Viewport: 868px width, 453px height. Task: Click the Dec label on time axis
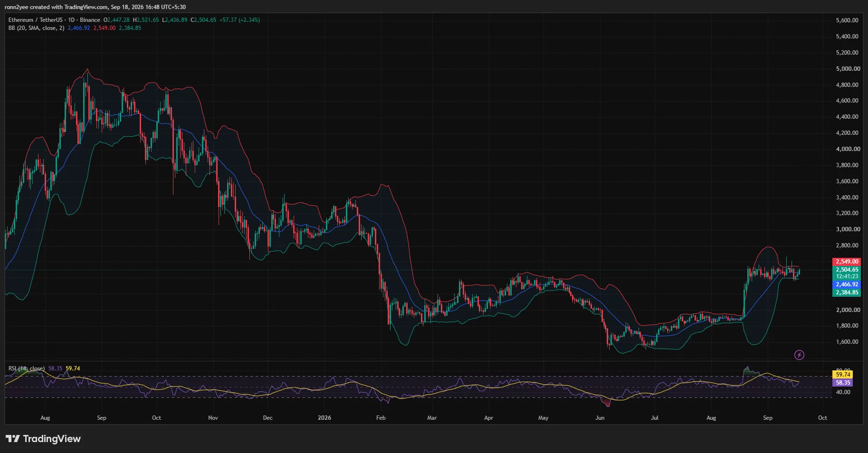click(268, 418)
